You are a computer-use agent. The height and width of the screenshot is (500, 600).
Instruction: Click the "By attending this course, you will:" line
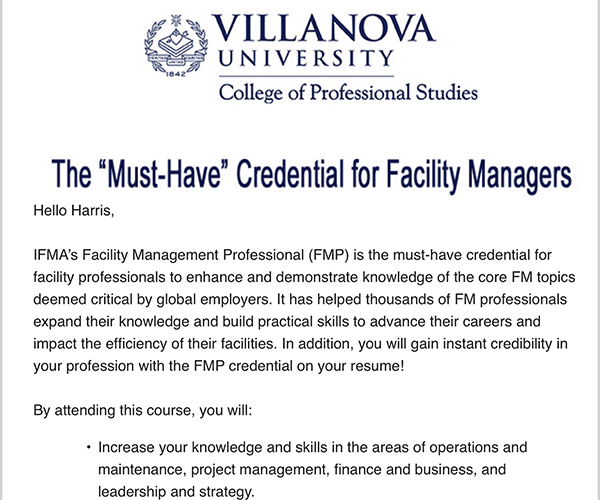coord(143,410)
